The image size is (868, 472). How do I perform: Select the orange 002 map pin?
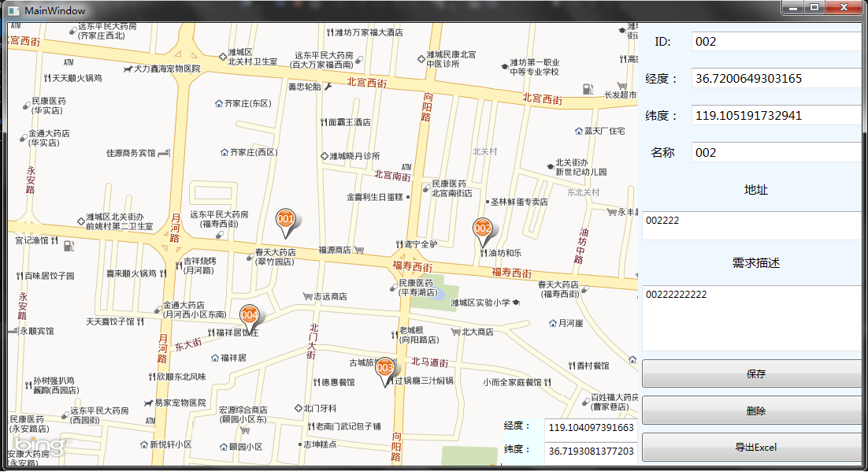point(482,229)
